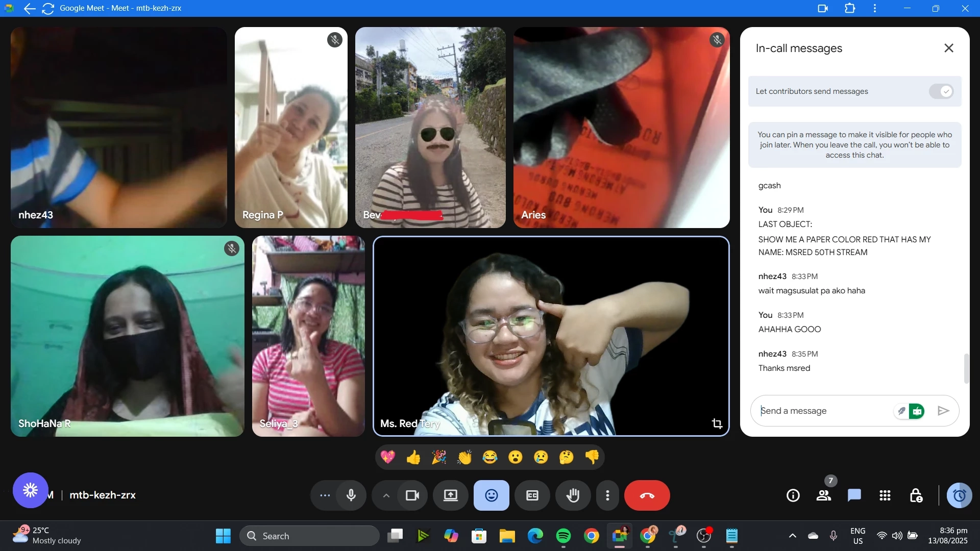Open meeting details info icon

point(793,495)
